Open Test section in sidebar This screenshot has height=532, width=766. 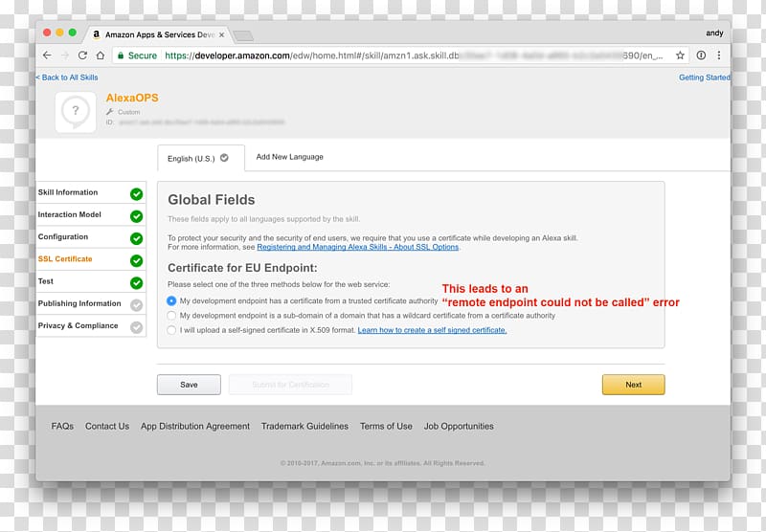pos(91,281)
